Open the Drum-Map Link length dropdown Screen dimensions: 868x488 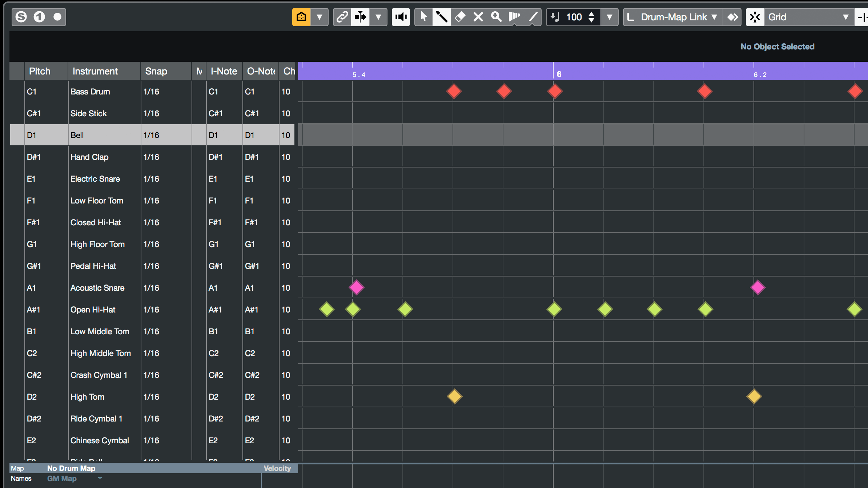[x=673, y=17]
